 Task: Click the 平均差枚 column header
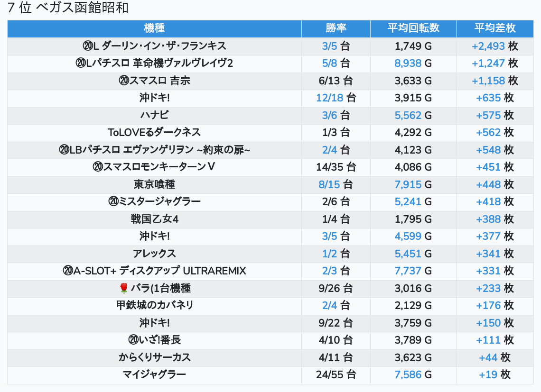pyautogui.click(x=494, y=28)
